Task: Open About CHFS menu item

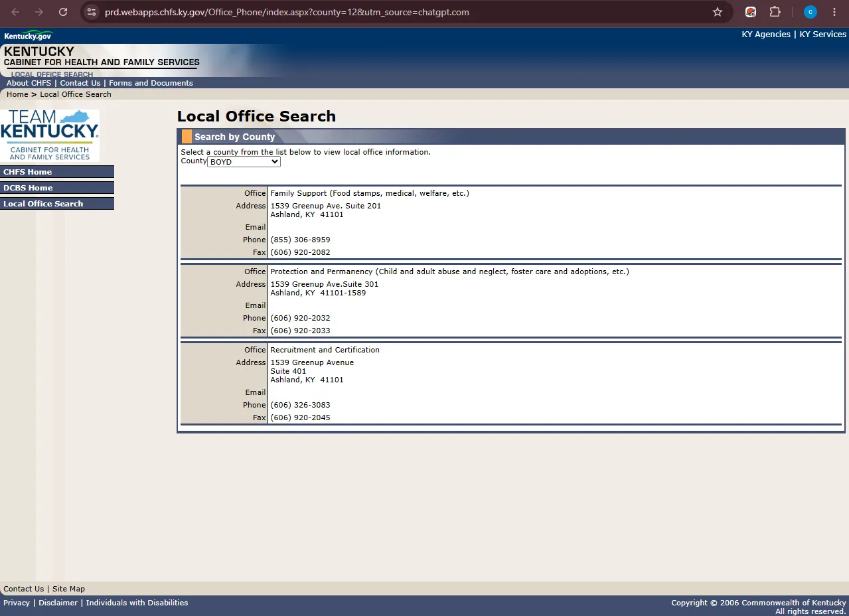Action: pos(29,83)
